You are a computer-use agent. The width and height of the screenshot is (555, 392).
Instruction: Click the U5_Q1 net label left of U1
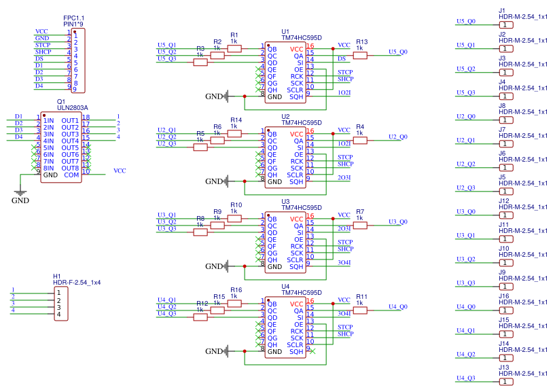pos(166,46)
